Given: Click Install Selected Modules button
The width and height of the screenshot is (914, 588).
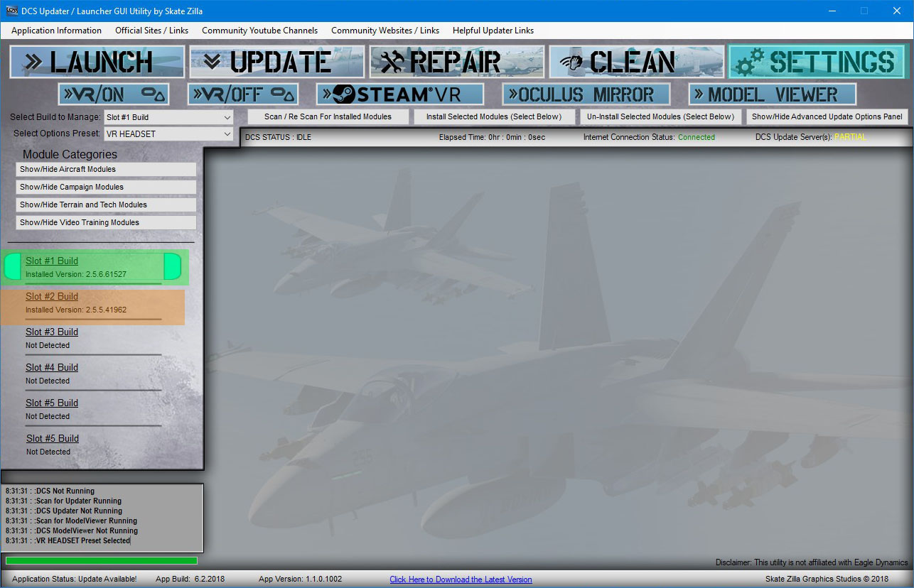Looking at the screenshot, I should point(494,116).
